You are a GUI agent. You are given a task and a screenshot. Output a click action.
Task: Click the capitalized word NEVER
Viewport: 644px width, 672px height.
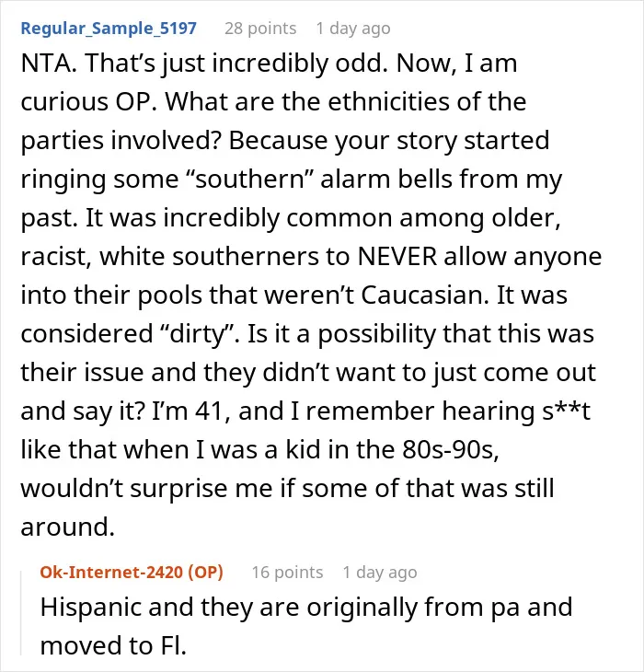[x=397, y=256]
